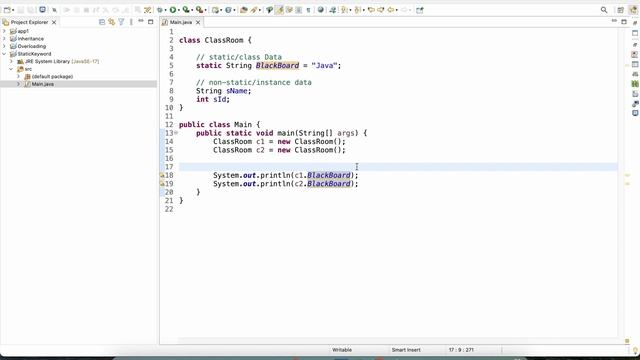Toggle Link with Editor in Project Explorer
The height and width of the screenshot is (360, 640).
(x=111, y=22)
